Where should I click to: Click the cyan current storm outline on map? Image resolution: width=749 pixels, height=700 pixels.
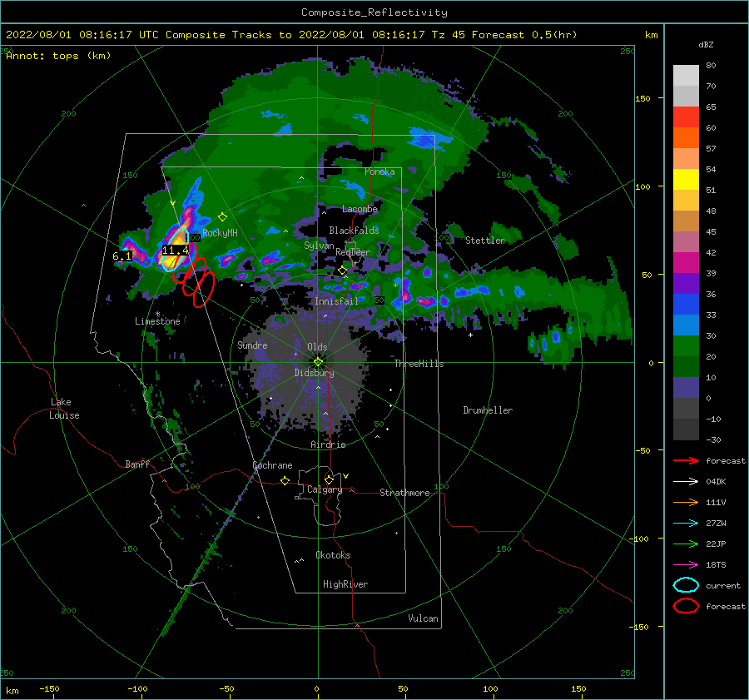click(174, 250)
